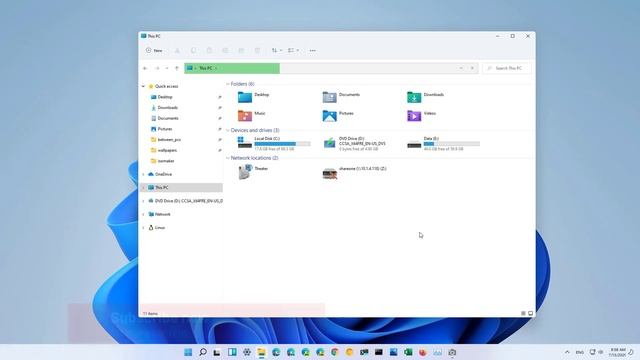This screenshot has height=360, width=640.
Task: Select the Data (E:) drive icon
Action: pyautogui.click(x=414, y=144)
